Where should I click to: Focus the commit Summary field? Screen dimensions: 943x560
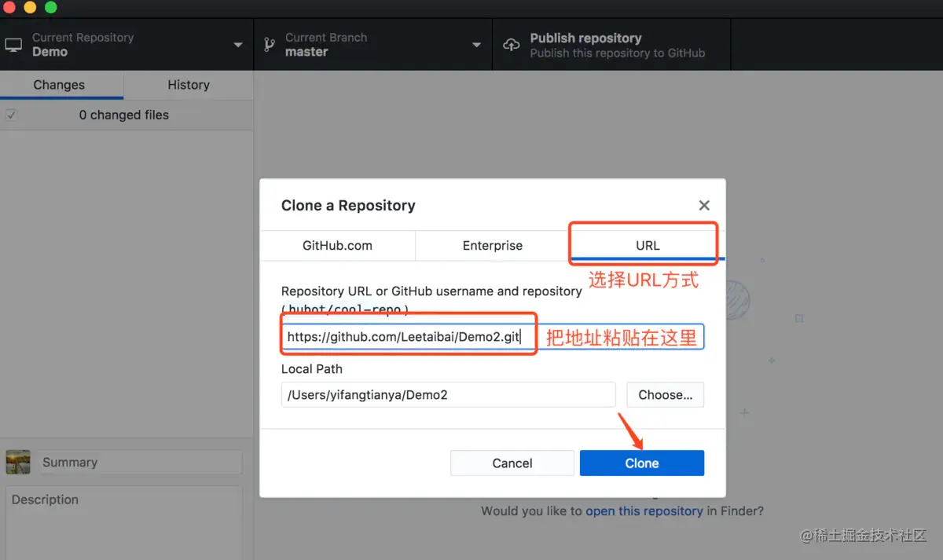[141, 463]
